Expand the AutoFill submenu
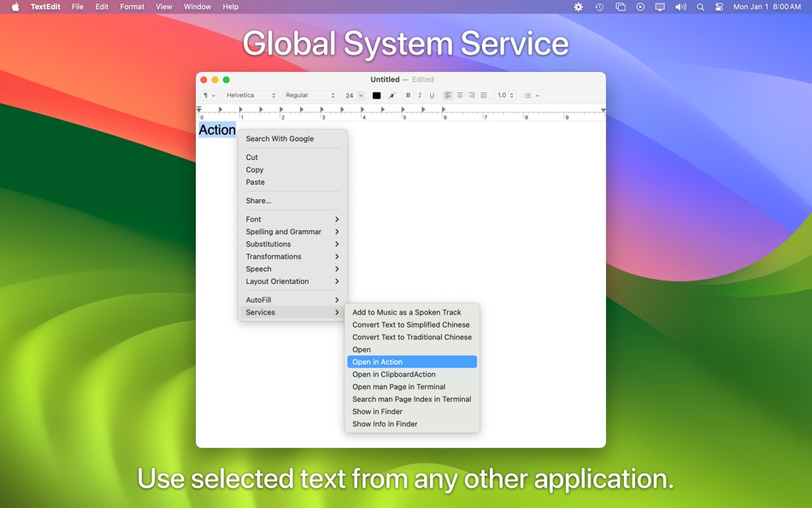Screen dimensions: 812x508 pos(292,300)
